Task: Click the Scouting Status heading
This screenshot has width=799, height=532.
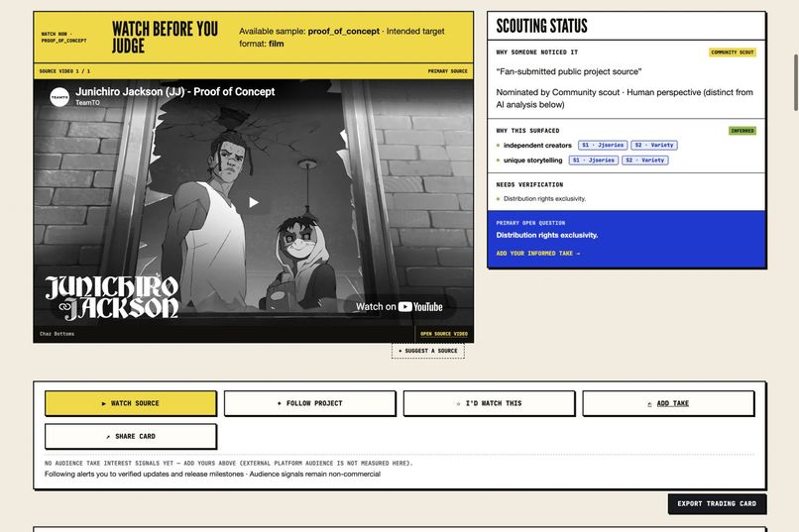Action: (x=541, y=26)
